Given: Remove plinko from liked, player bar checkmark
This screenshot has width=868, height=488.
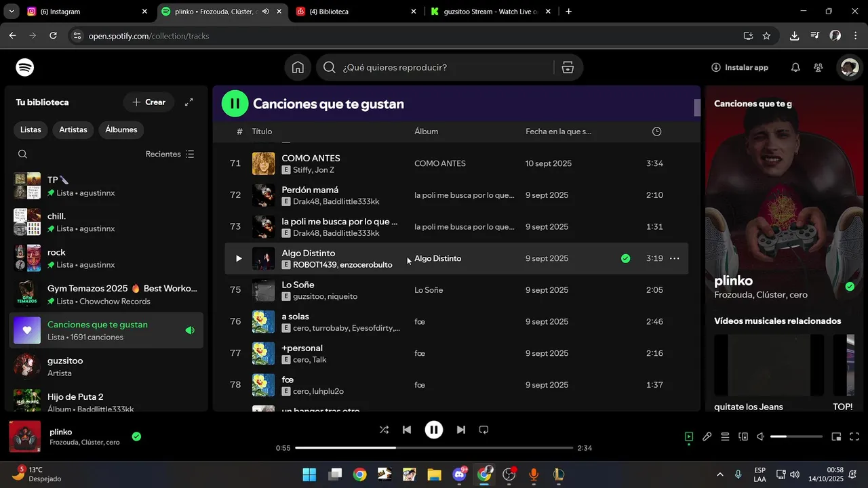Looking at the screenshot, I should (x=136, y=436).
